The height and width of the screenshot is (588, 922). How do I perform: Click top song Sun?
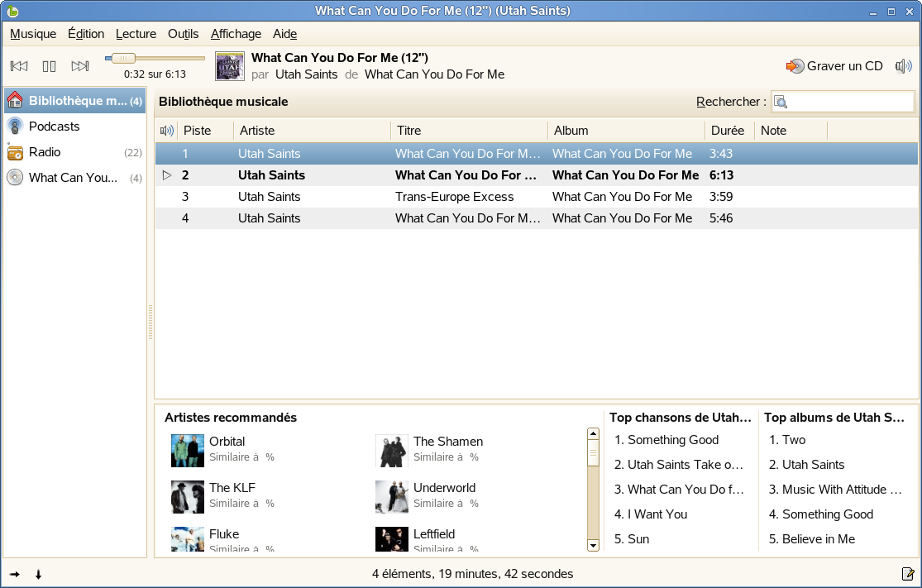[632, 538]
